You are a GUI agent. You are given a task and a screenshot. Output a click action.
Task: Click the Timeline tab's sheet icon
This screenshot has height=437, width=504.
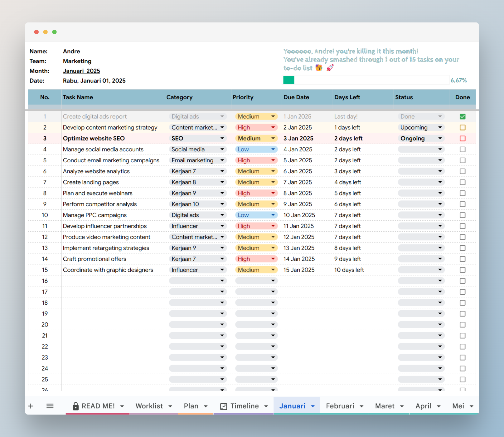(x=224, y=406)
